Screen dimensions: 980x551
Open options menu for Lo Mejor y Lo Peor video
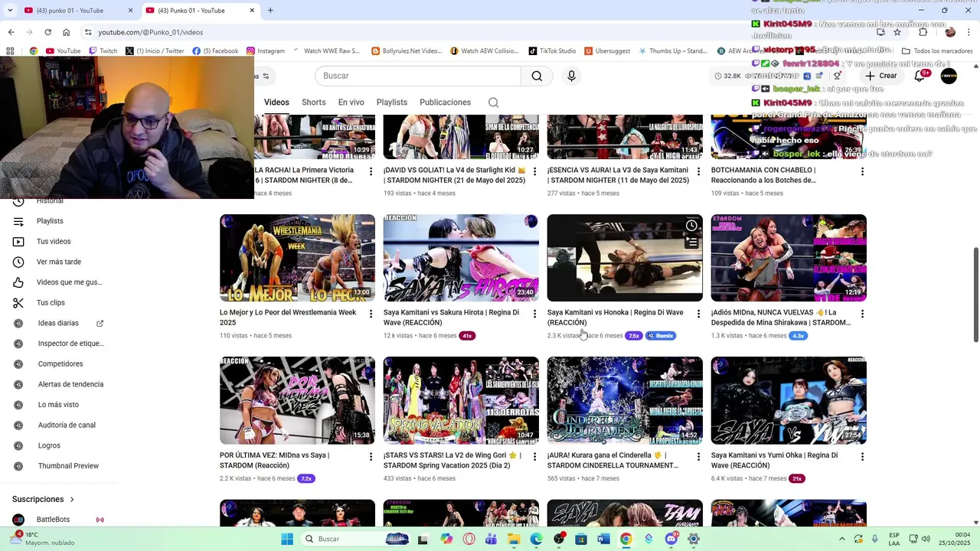tap(371, 314)
